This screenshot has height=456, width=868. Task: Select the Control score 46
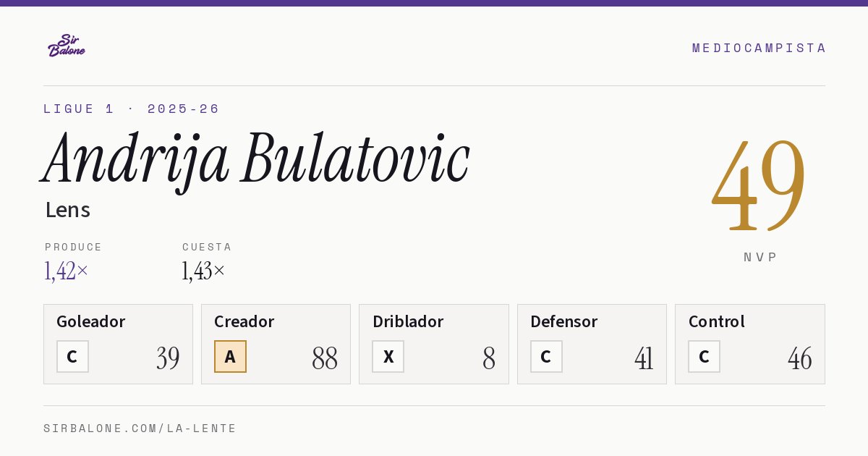click(x=800, y=358)
